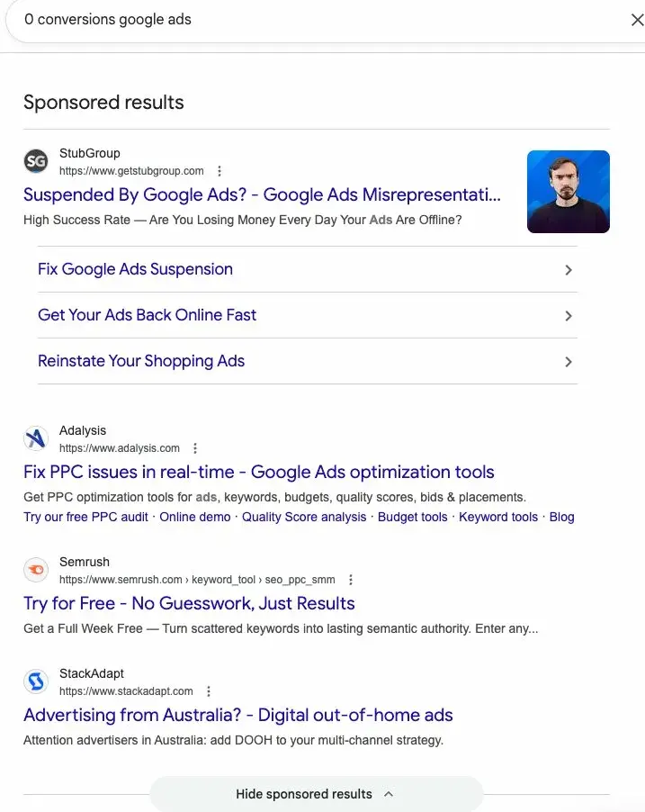
Task: Select the Adalysis logo icon
Action: (x=35, y=438)
